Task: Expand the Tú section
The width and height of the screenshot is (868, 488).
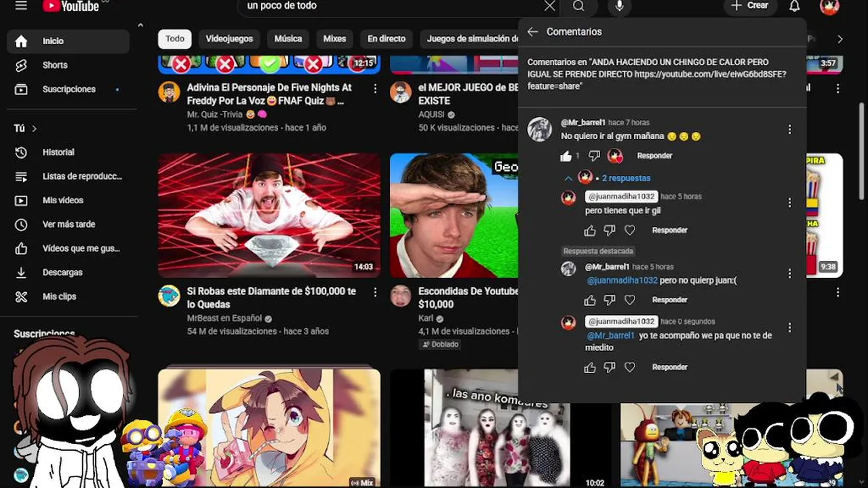Action: [26, 128]
